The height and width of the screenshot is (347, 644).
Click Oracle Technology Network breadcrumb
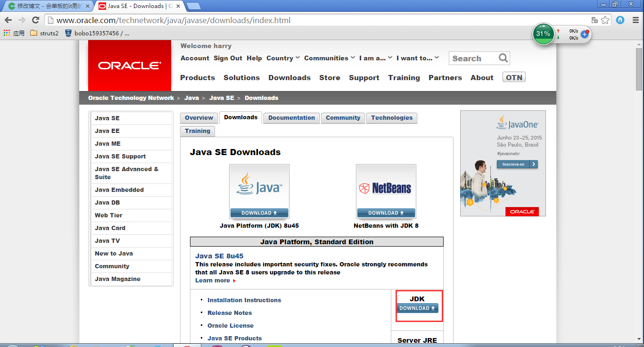coord(131,98)
